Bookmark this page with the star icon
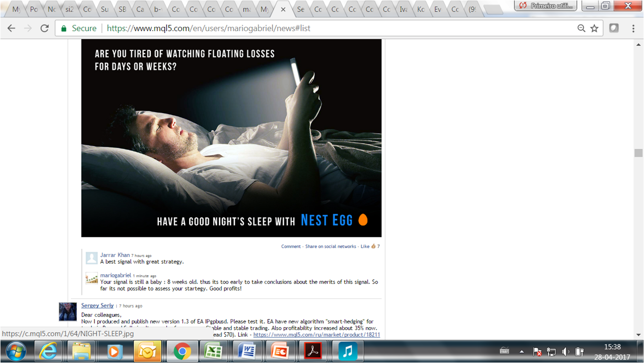This screenshot has height=363, width=644. point(594,28)
